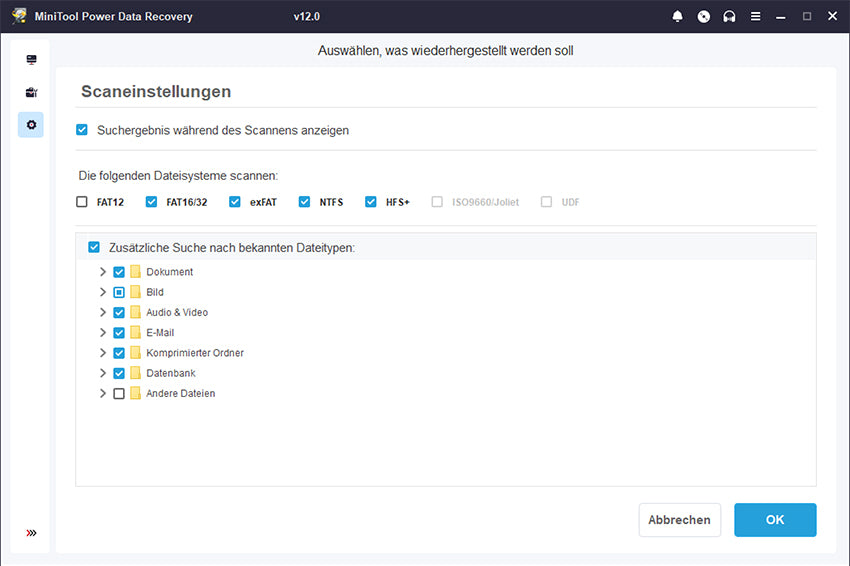Go to the computer recovery sidebar icon

pos(31,60)
